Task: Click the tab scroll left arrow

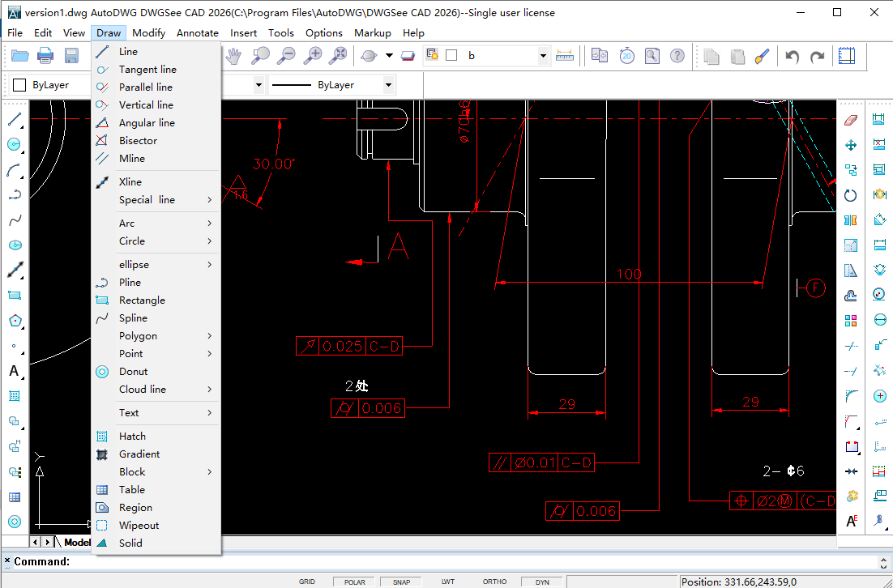Action: (36, 543)
